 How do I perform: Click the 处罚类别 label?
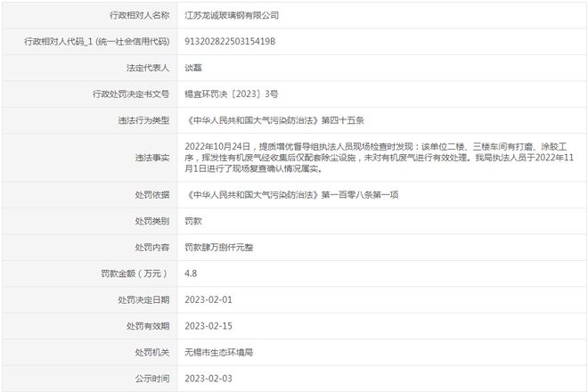tap(152, 221)
